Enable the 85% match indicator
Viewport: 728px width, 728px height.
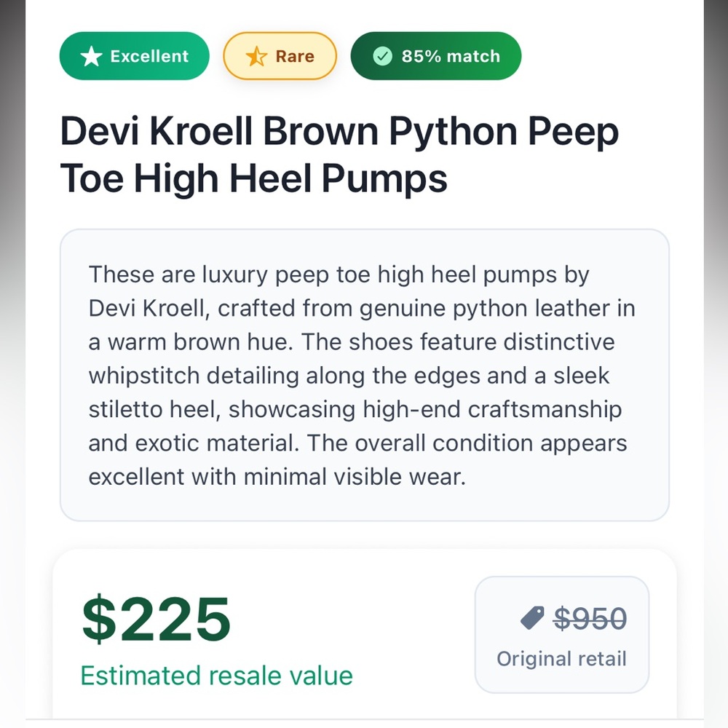[436, 55]
